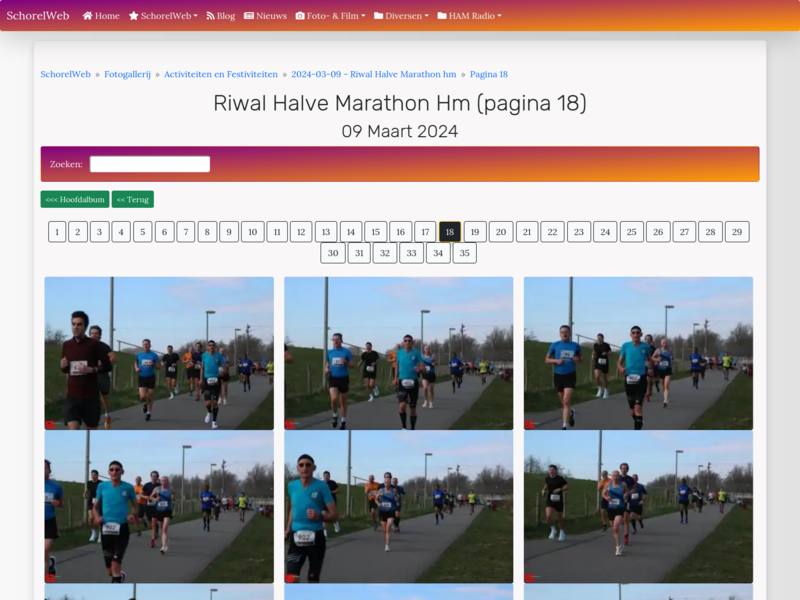Open second-row right photo of runners
This screenshot has width=800, height=600.
coord(638,507)
